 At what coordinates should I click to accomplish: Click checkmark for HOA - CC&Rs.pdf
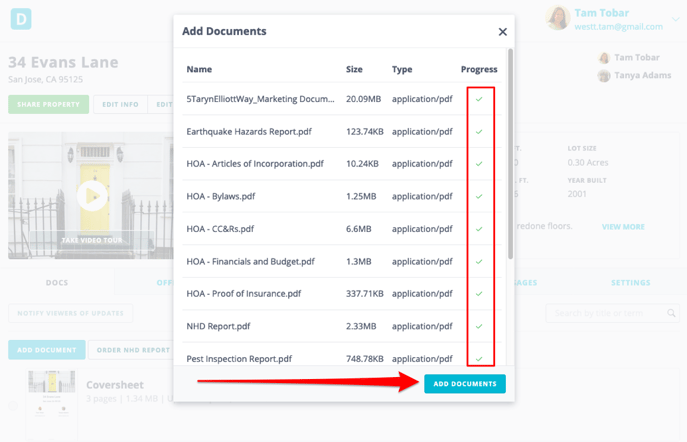point(479,229)
